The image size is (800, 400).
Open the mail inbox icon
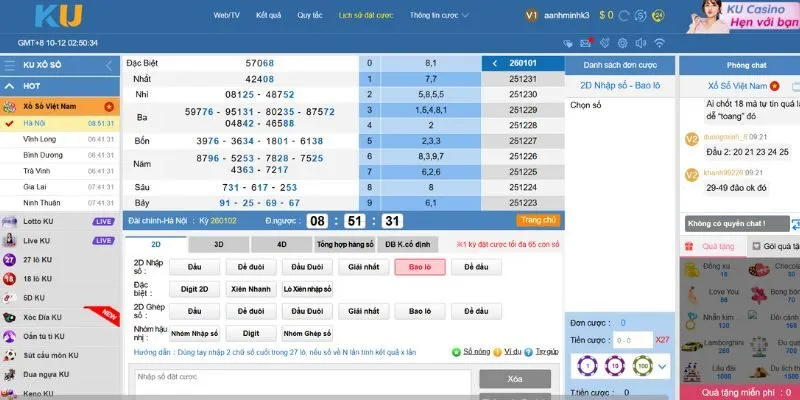point(586,43)
